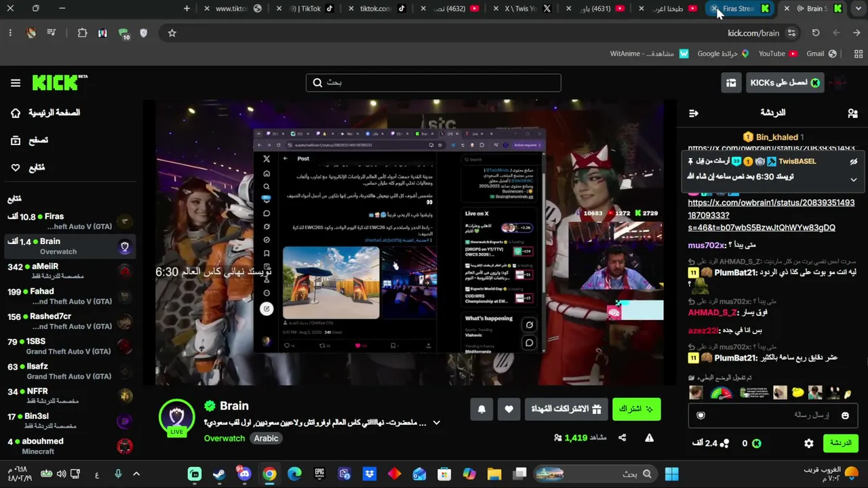This screenshot has width=868, height=488.
Task: Open File Explorer from the taskbar
Action: (x=494, y=474)
